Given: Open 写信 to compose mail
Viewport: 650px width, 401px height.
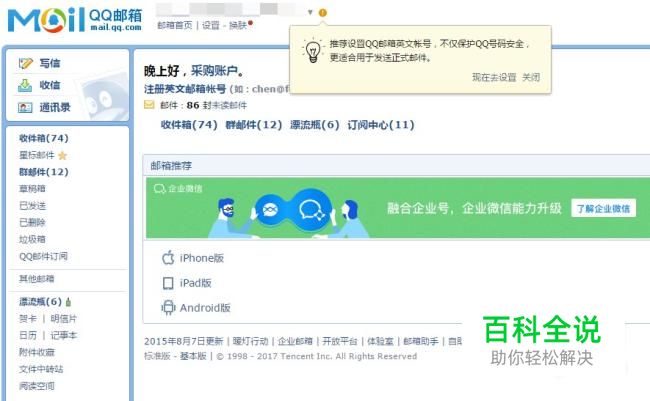Looking at the screenshot, I should tap(50, 63).
